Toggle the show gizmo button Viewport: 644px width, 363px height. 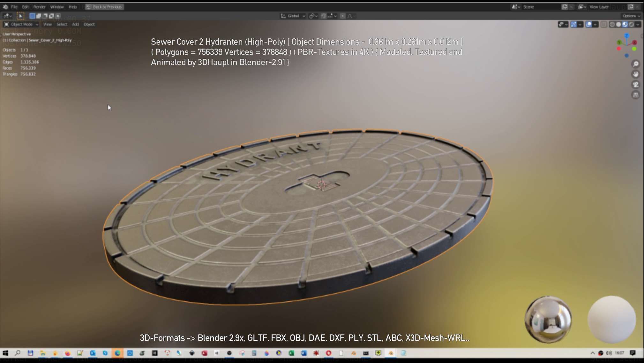(573, 24)
